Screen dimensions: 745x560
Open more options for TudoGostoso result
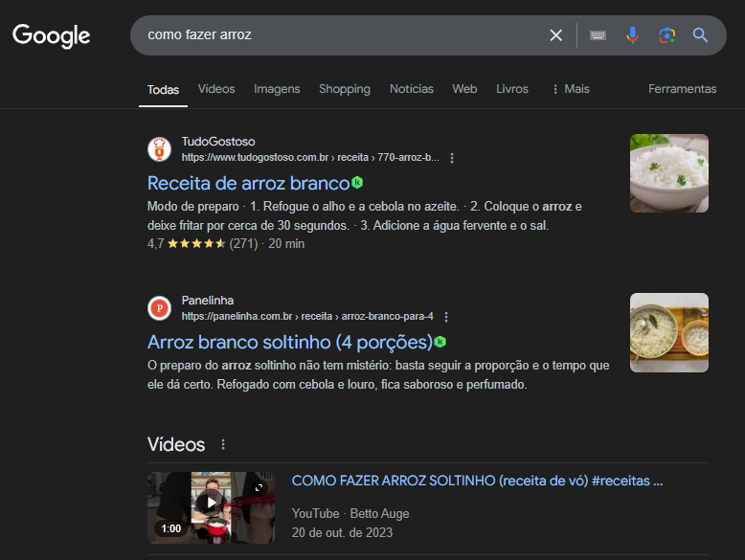452,158
